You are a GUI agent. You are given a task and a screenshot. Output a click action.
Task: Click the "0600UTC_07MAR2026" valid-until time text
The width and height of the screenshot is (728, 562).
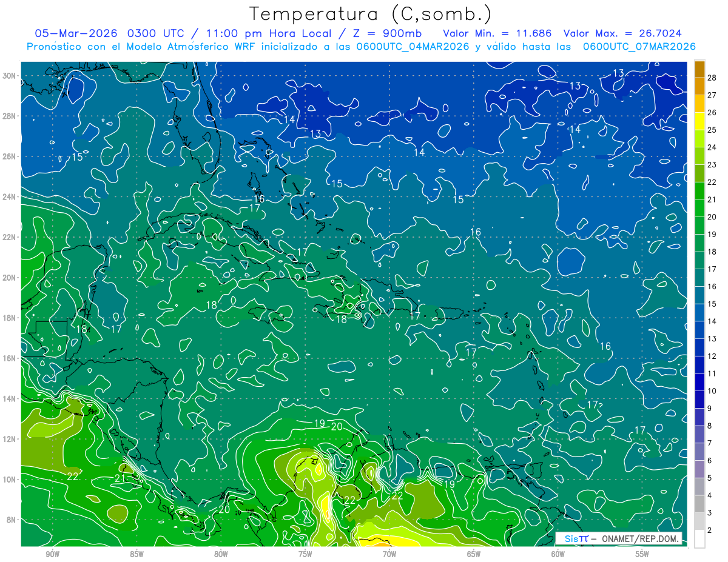click(639, 47)
